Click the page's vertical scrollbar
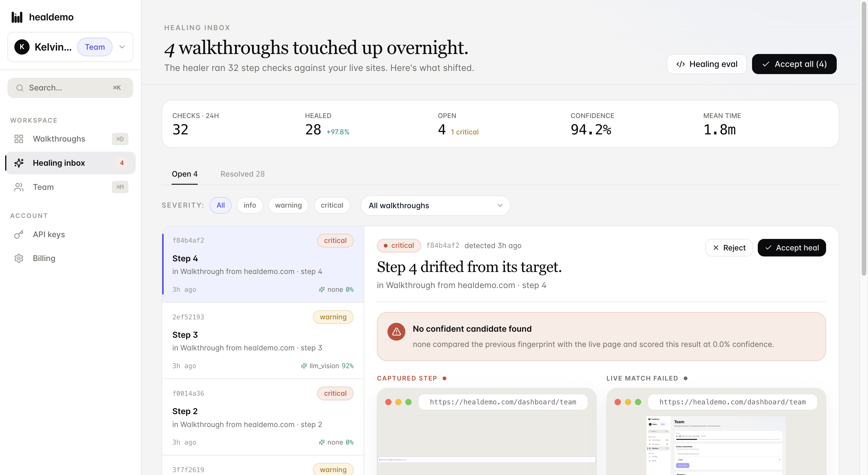This screenshot has width=868, height=475. point(864,138)
